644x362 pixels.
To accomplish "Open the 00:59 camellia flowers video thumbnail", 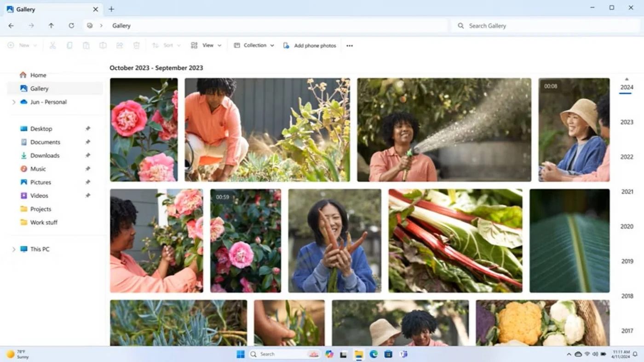I will click(246, 241).
